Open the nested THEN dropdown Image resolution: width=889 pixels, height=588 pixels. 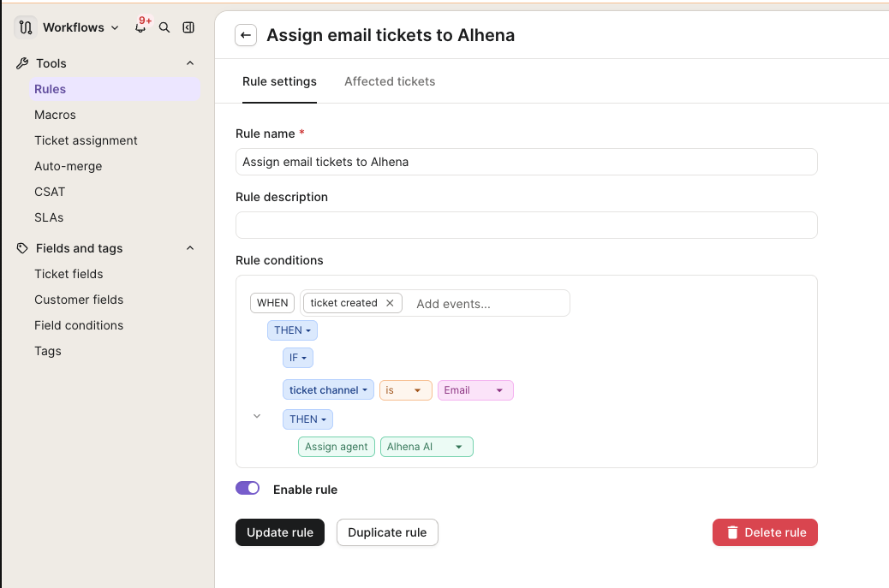307,419
